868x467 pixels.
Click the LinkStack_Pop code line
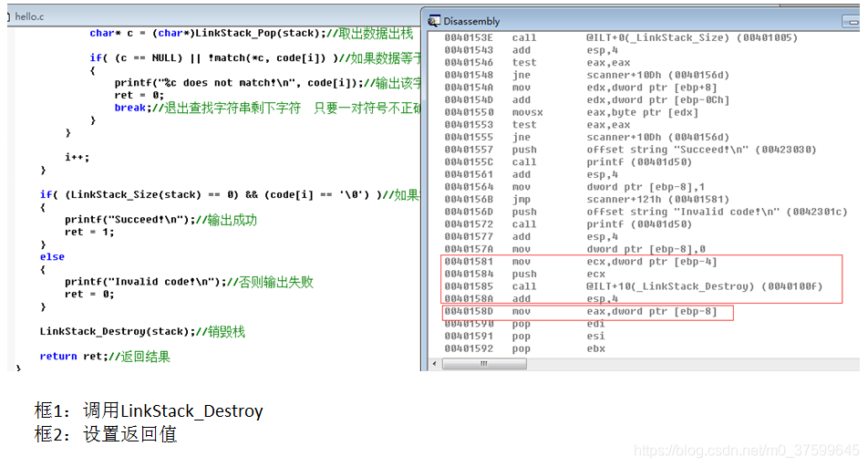[x=252, y=33]
